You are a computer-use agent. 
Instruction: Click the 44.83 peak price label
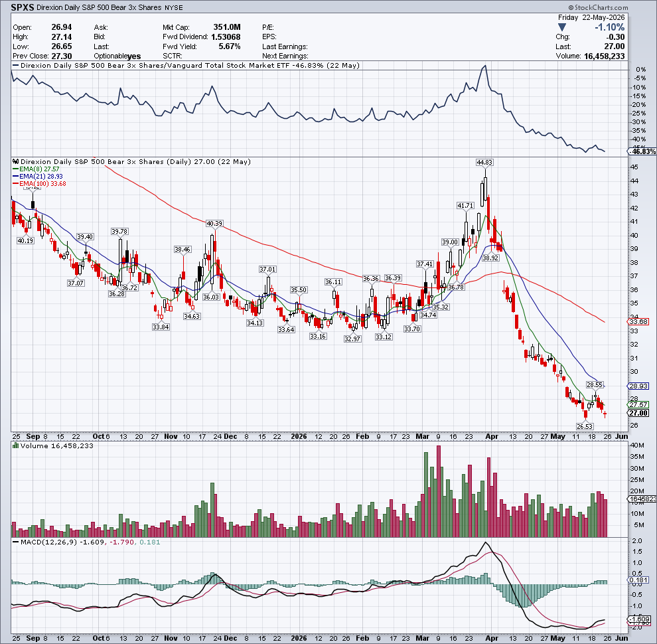click(485, 162)
